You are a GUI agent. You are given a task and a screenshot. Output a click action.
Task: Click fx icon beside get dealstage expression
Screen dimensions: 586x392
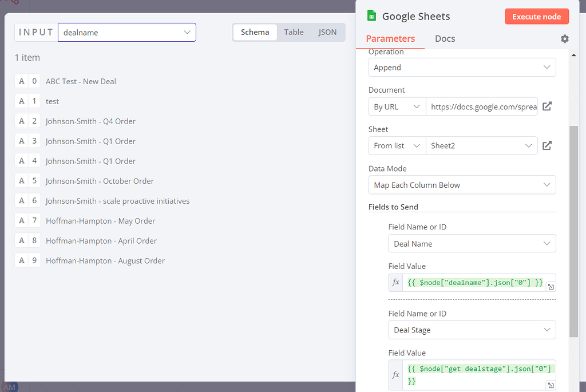click(x=396, y=375)
